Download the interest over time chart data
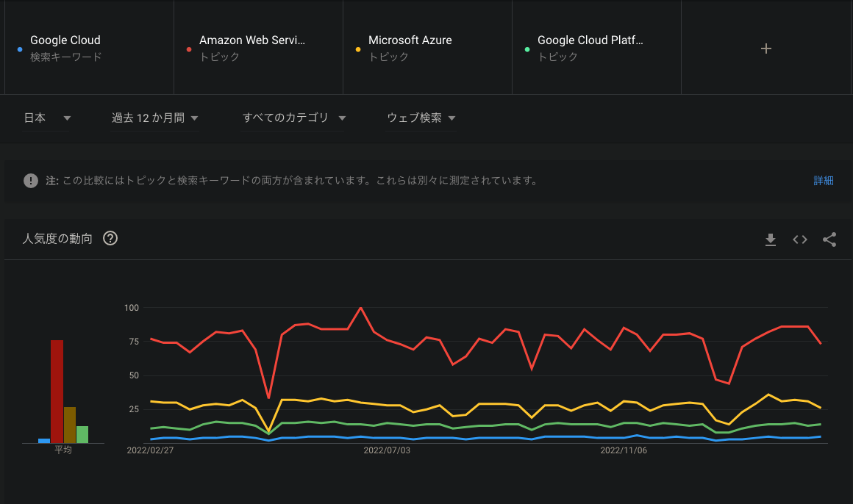The image size is (853, 504). [x=771, y=240]
